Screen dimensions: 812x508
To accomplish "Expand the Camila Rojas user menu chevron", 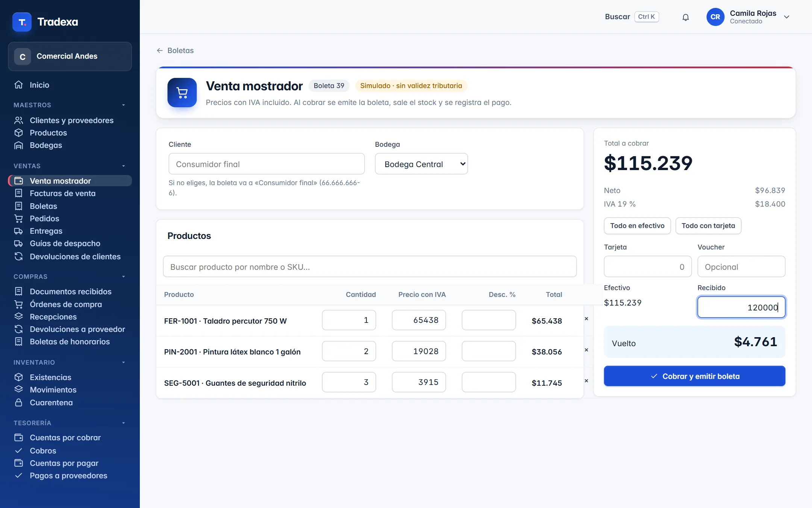I will [x=786, y=17].
